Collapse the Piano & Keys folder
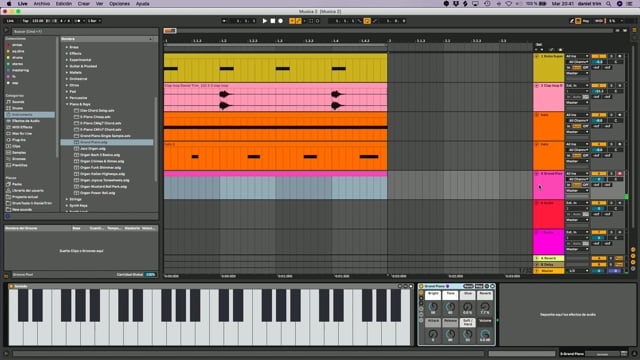Viewport: 640px width, 360px height. (x=67, y=104)
